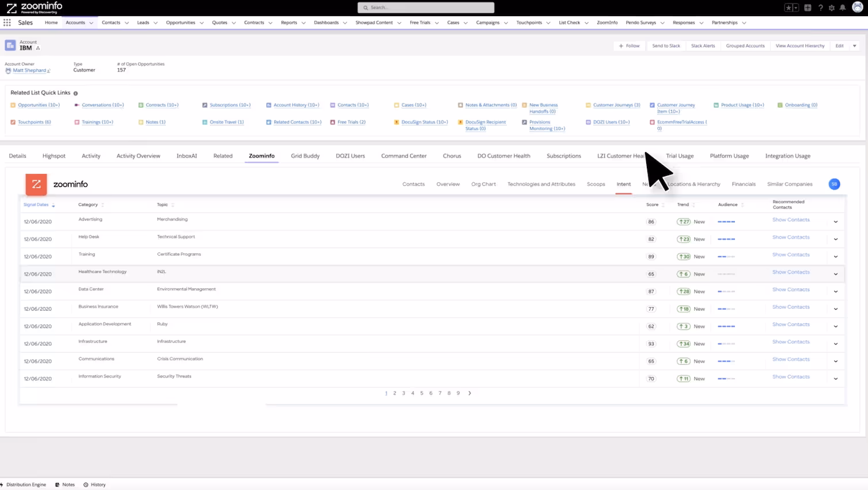Click the ZoomInfo logo in header

(34, 7)
